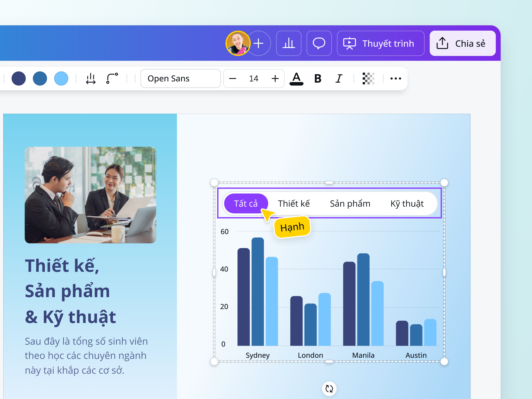Start presenting with Thuyết trình

click(x=381, y=43)
